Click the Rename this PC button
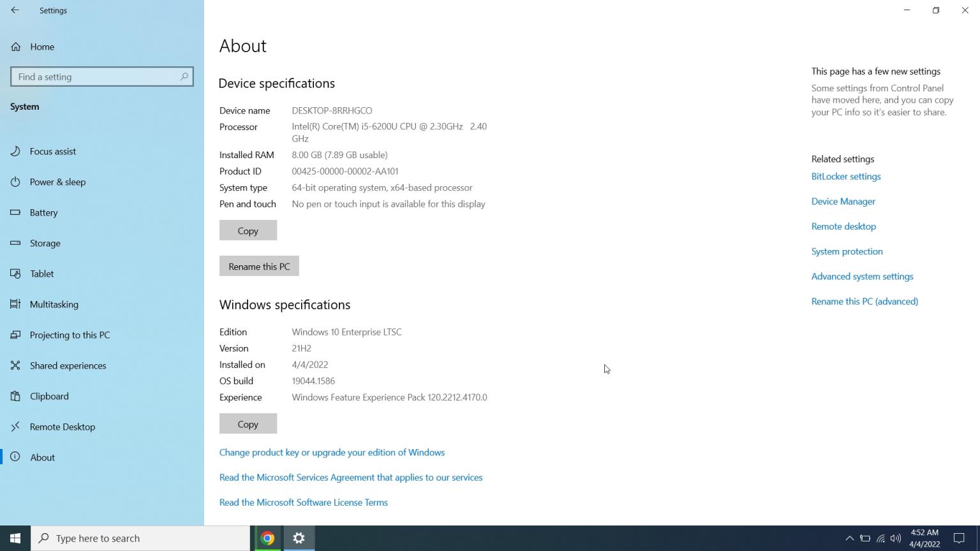This screenshot has height=551, width=980. click(259, 266)
